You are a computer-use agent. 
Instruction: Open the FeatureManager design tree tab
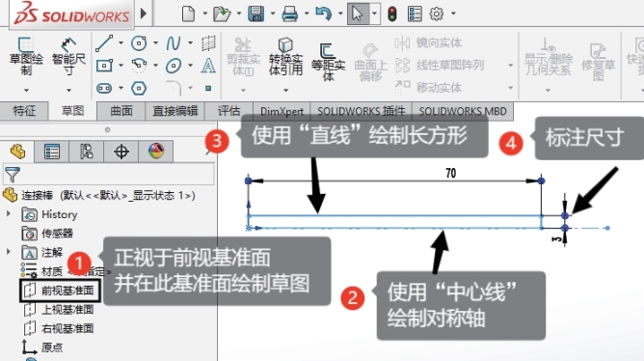coord(17,152)
